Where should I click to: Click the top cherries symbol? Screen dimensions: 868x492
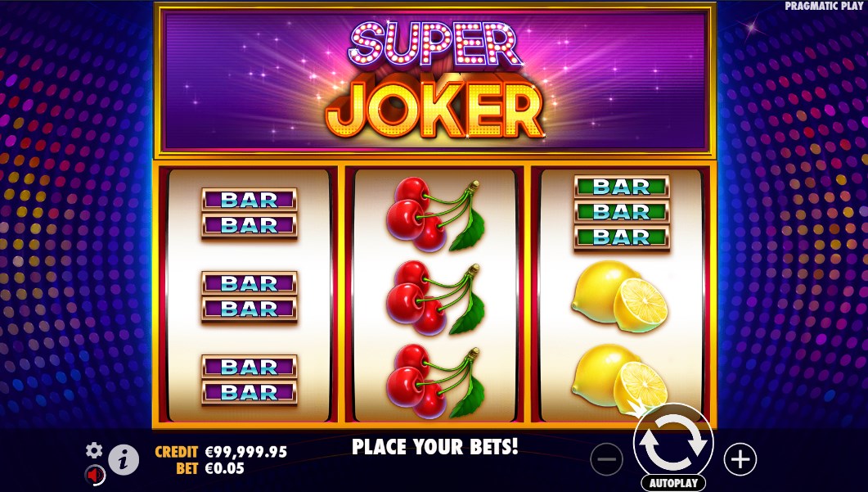[x=435, y=214]
